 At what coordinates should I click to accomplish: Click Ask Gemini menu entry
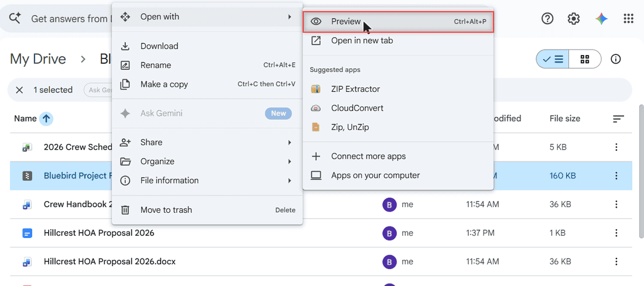point(207,113)
